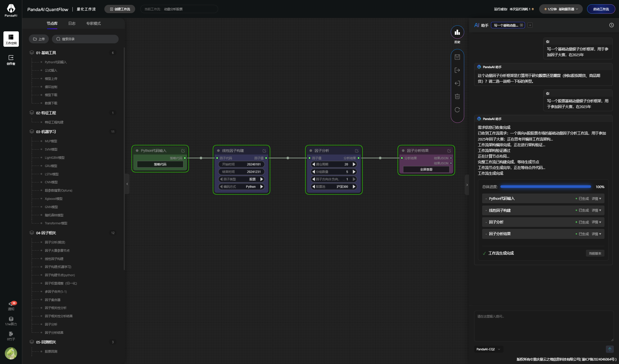This screenshot has width=619, height=364.
Task: Delete workflow using the trash icon
Action: pos(457,96)
